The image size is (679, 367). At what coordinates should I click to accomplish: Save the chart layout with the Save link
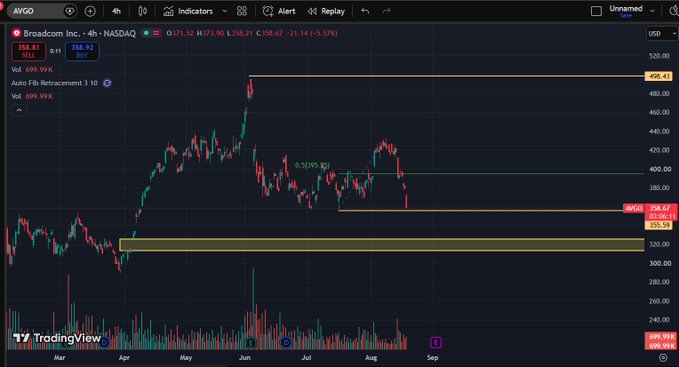[626, 16]
